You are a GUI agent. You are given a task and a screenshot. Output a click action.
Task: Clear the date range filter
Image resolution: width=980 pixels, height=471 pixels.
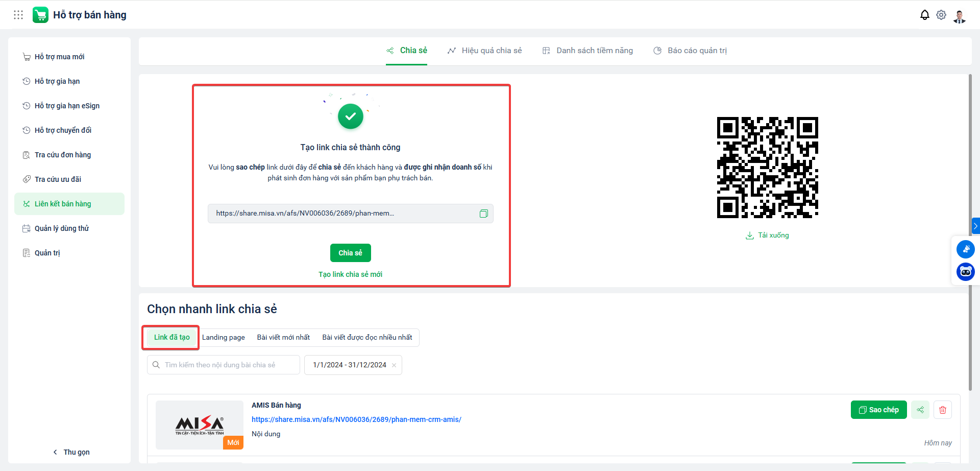coord(394,365)
